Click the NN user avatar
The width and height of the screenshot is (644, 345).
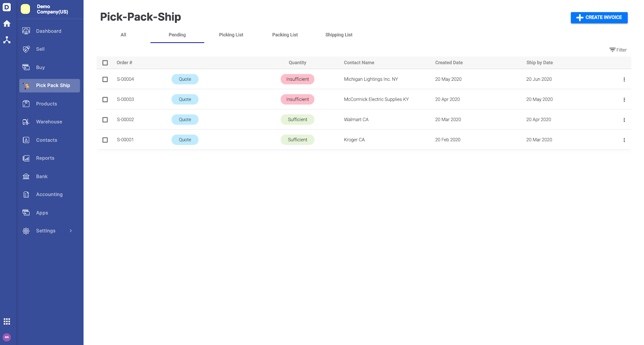click(x=7, y=337)
